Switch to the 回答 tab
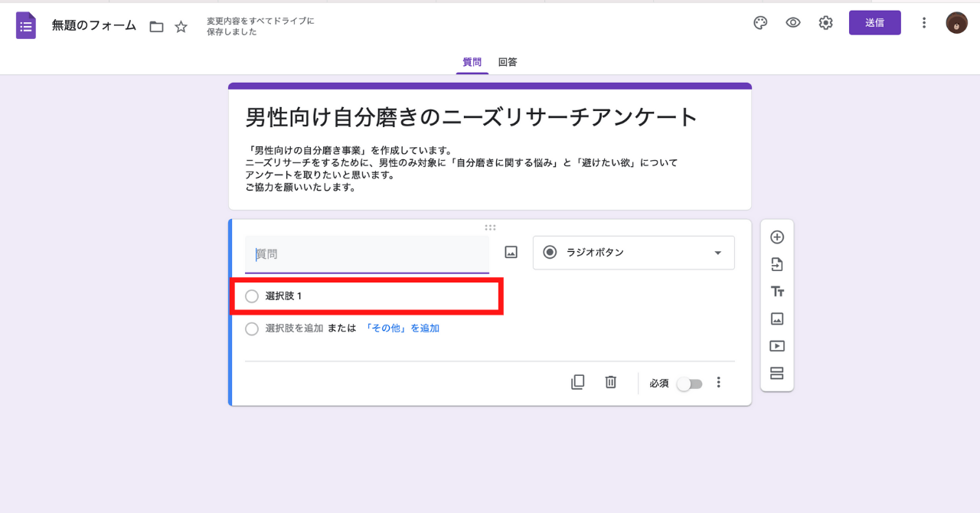 508,62
